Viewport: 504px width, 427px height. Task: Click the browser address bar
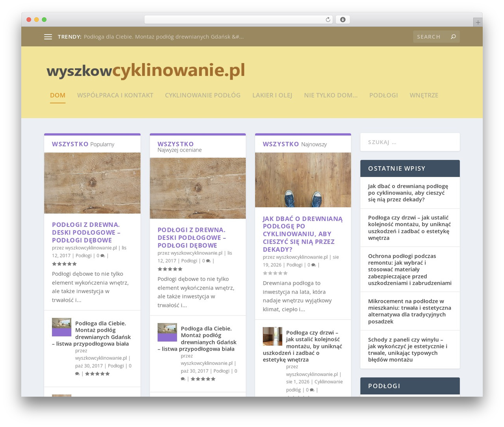(x=238, y=20)
